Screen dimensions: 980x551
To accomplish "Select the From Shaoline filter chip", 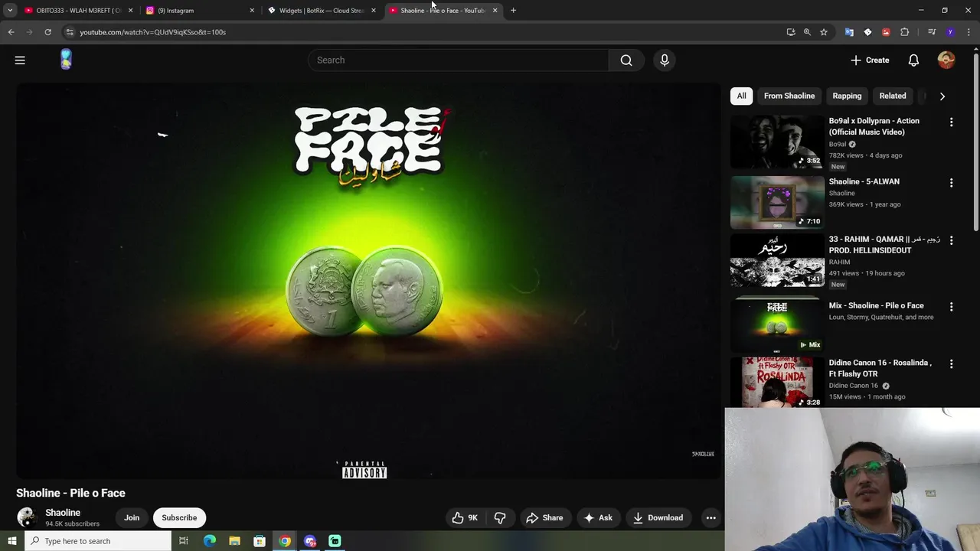I will coord(789,96).
